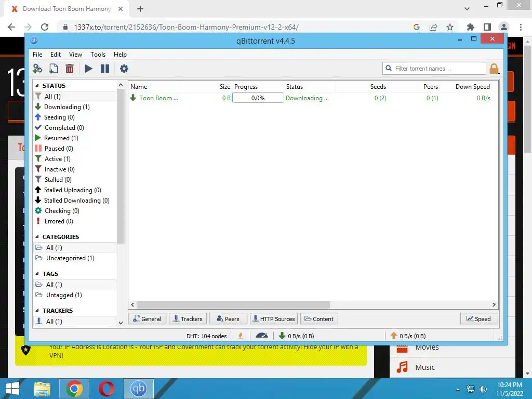Click the Add torrent link toolbar icon
This screenshot has height=399, width=532.
(37, 69)
